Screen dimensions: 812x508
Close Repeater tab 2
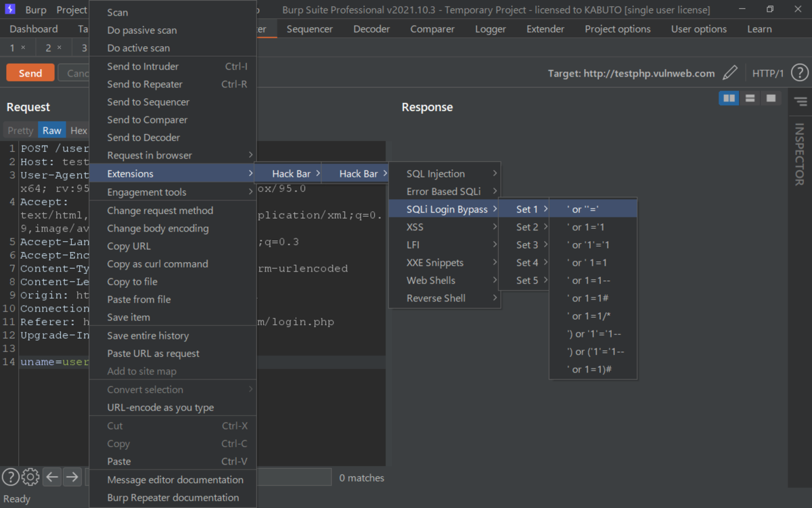[x=59, y=47]
